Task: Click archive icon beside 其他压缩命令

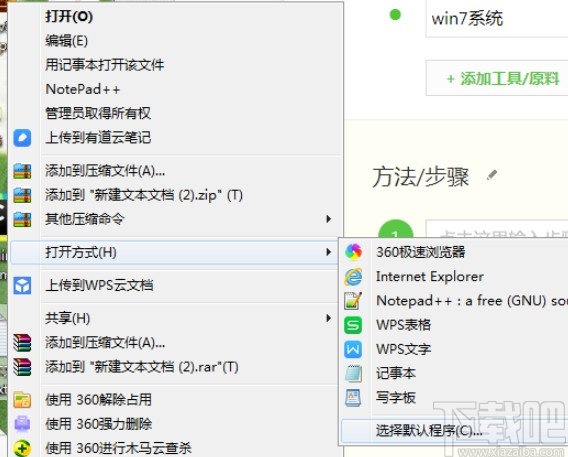Action: (22, 219)
